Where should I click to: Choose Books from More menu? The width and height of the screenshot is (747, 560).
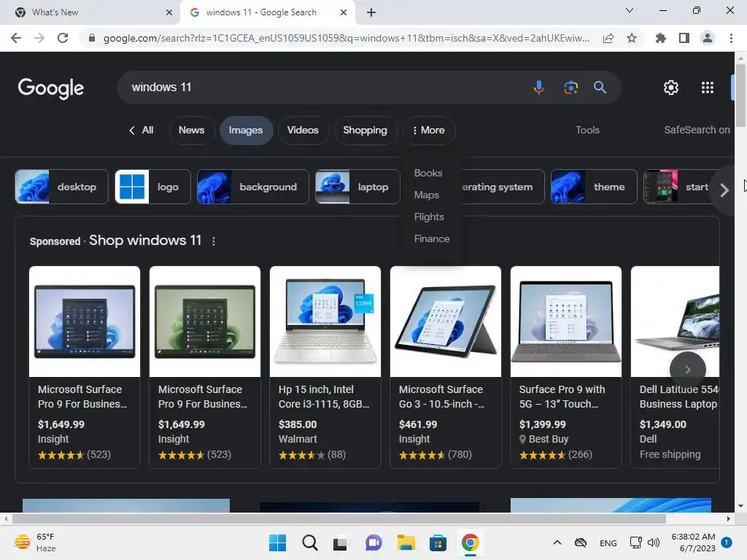(x=427, y=173)
